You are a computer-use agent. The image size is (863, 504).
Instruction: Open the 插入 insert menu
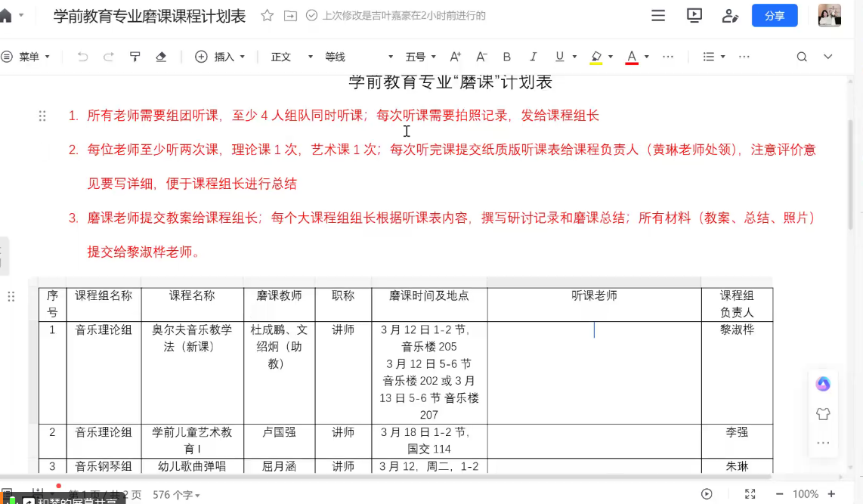[220, 57]
